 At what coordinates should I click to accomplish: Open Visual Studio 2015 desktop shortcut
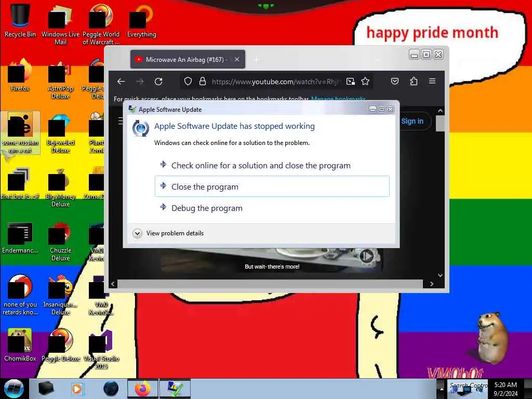(x=101, y=349)
